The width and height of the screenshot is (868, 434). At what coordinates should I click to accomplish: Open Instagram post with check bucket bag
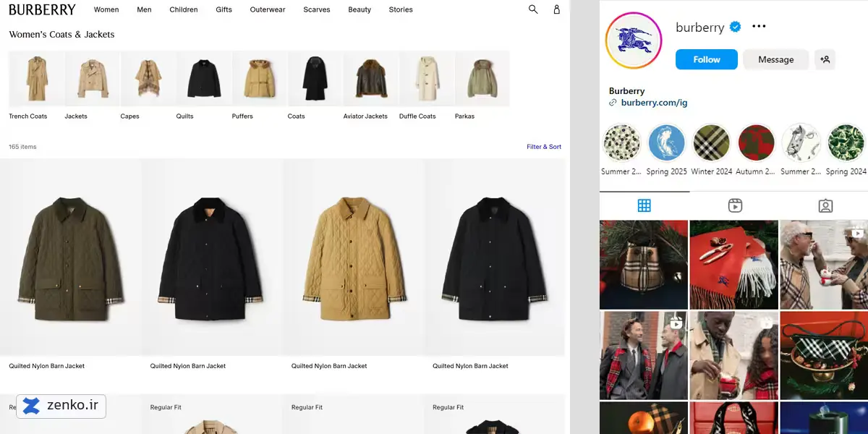[644, 265]
